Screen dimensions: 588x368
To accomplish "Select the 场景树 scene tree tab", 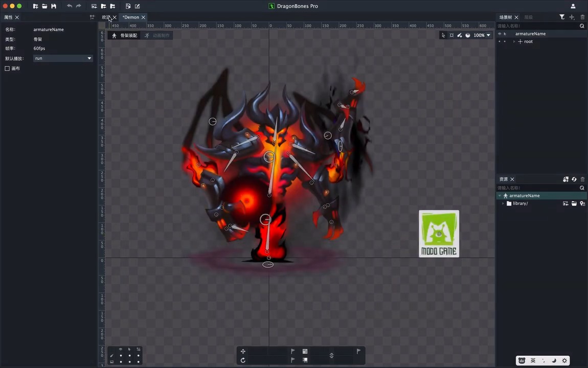I will point(506,17).
